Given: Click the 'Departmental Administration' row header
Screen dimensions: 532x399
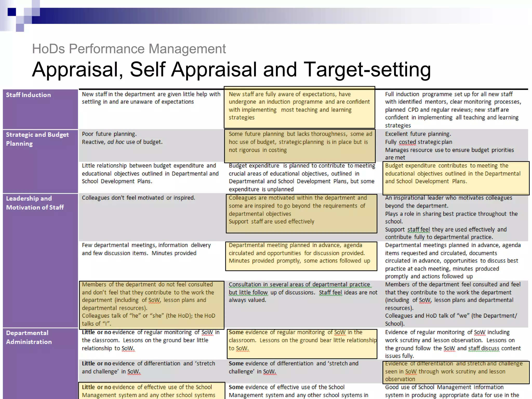Looking at the screenshot, I should (40, 364).
